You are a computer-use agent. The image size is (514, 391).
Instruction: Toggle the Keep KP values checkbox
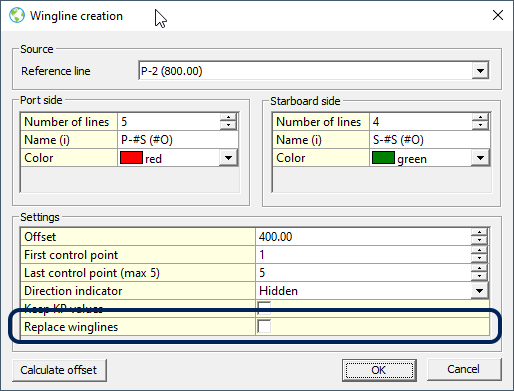pos(264,308)
